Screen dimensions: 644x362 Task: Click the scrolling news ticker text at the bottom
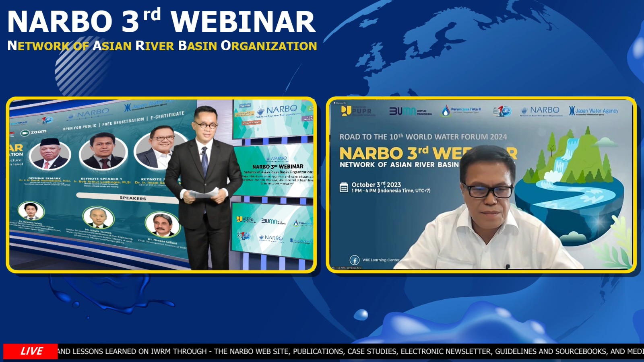pyautogui.click(x=351, y=351)
